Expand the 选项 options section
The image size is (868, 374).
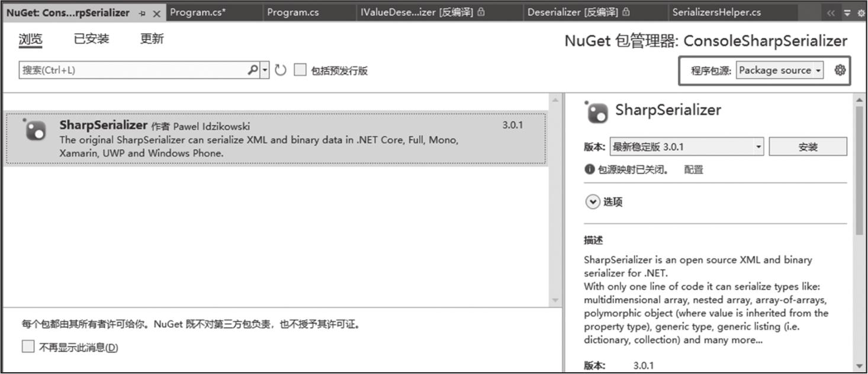pyautogui.click(x=593, y=202)
